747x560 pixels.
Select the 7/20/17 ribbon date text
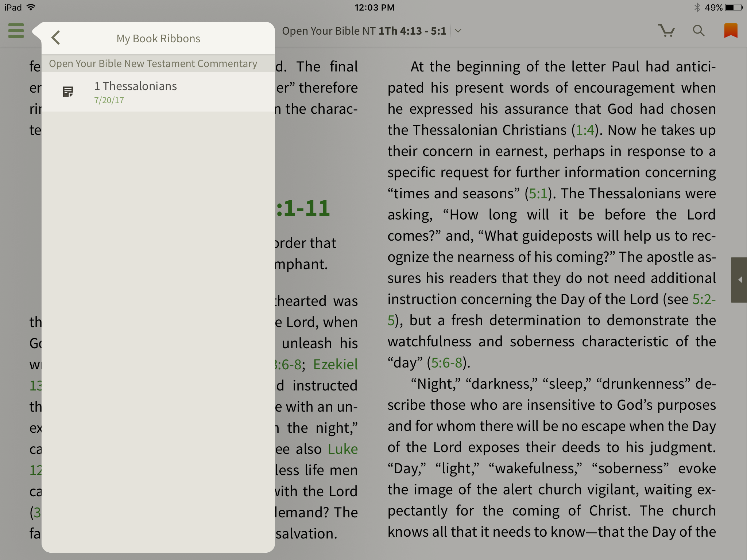109,100
